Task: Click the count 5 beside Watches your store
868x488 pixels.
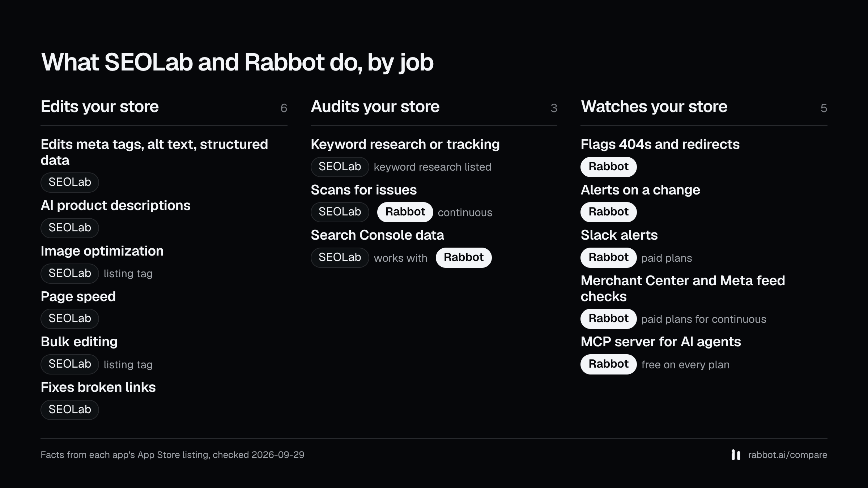Action: (x=824, y=108)
